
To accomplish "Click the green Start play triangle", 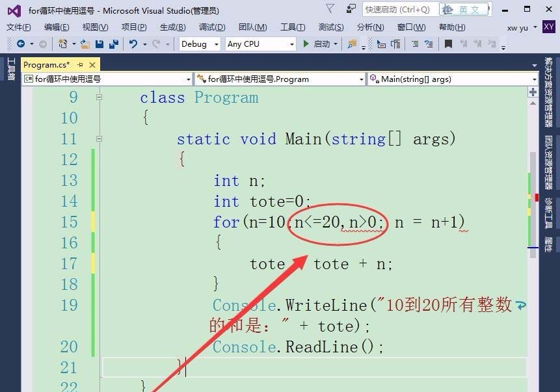I will tap(306, 44).
